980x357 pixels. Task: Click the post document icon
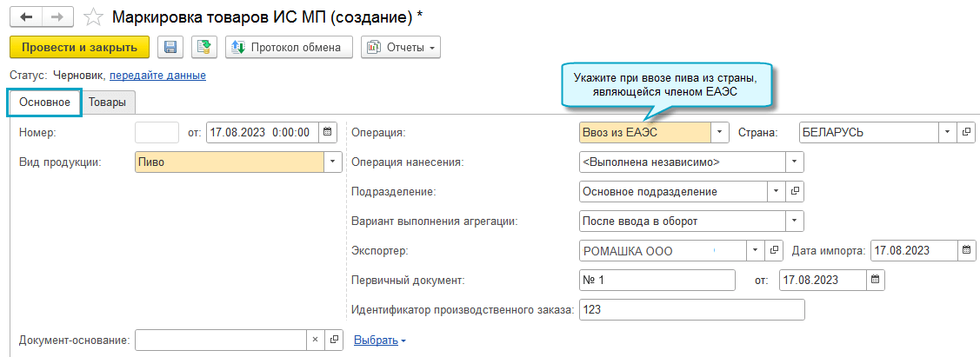click(204, 47)
